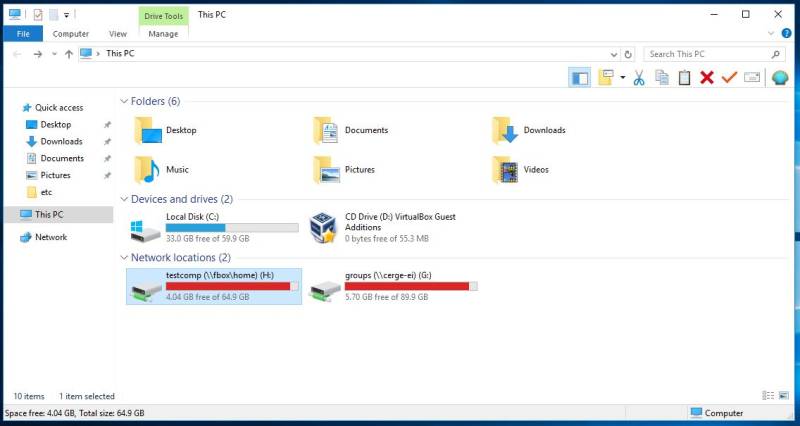Open the address bar history dropdown

pyautogui.click(x=613, y=54)
